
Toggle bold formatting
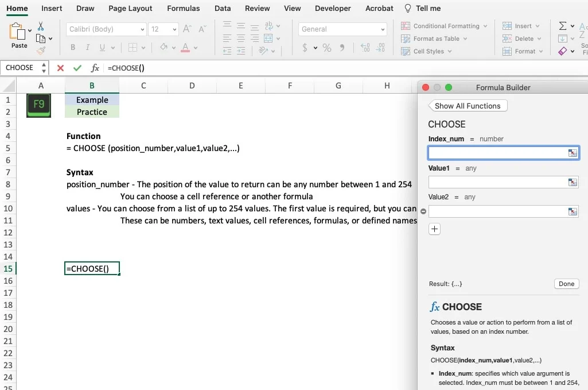point(72,46)
